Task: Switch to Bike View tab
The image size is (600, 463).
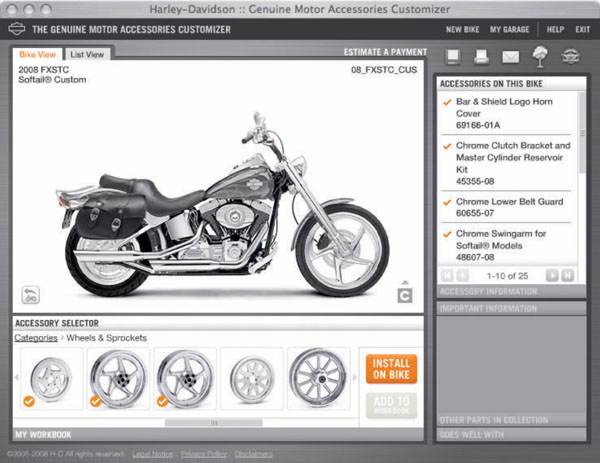Action: [38, 54]
